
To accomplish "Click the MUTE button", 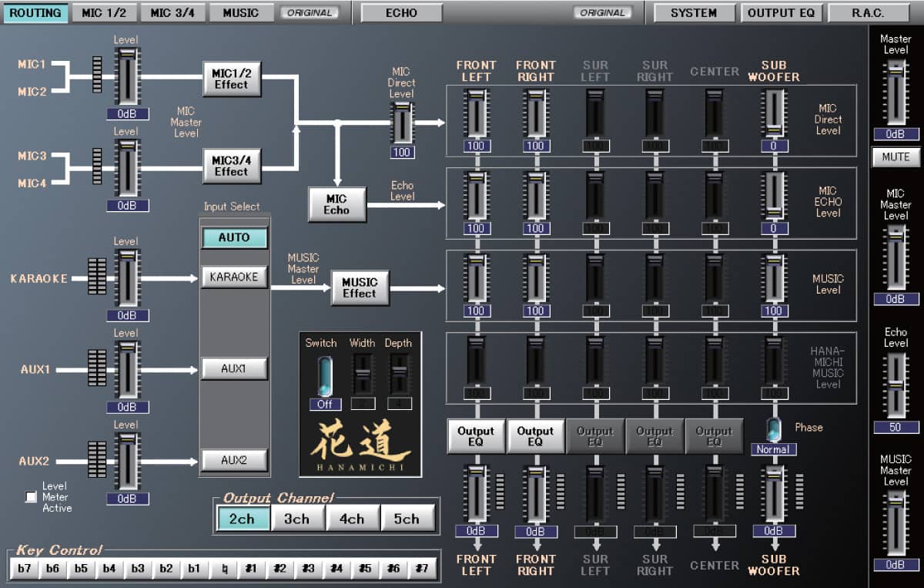I will pos(896,156).
